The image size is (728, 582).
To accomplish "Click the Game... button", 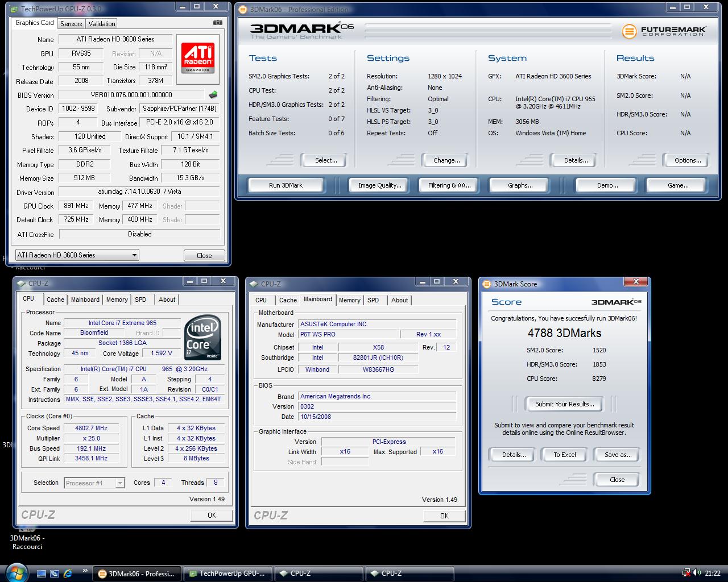I will (x=677, y=185).
